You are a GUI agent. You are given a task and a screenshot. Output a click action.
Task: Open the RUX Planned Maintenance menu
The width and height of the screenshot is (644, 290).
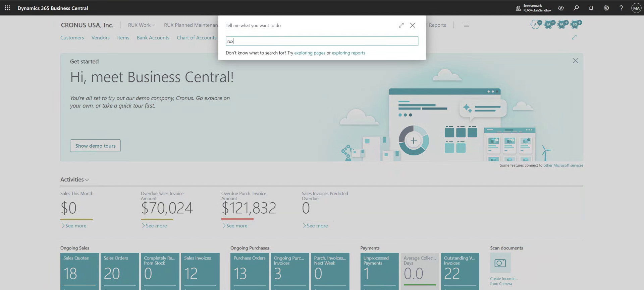point(191,25)
